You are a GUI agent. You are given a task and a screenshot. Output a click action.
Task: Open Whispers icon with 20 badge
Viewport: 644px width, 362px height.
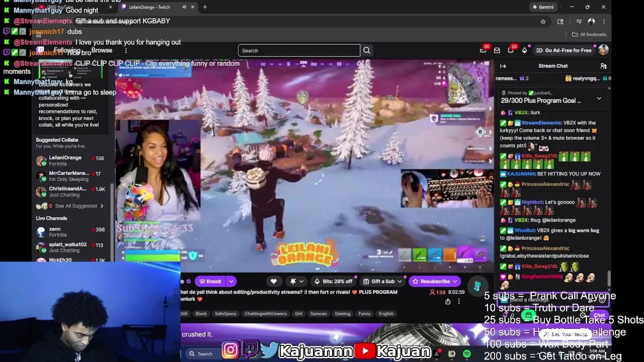click(x=511, y=50)
